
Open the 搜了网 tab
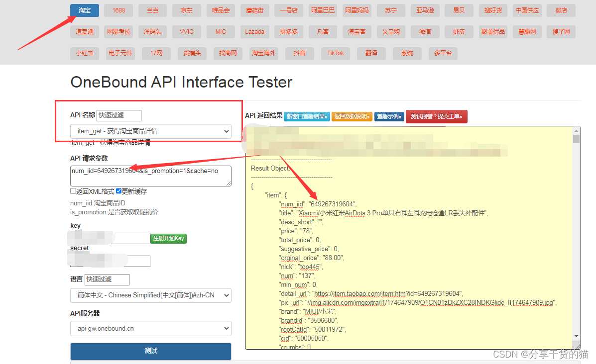(561, 31)
